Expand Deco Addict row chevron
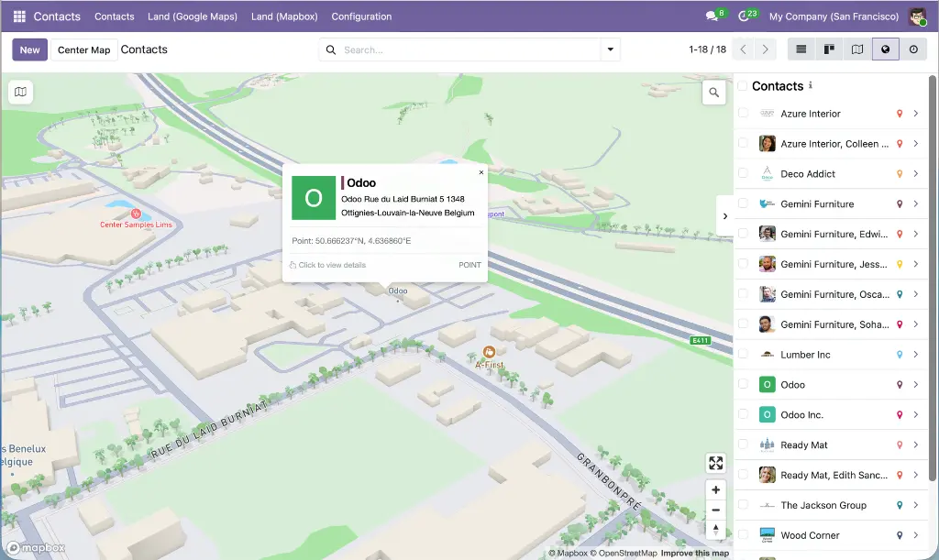The image size is (939, 560). (916, 174)
